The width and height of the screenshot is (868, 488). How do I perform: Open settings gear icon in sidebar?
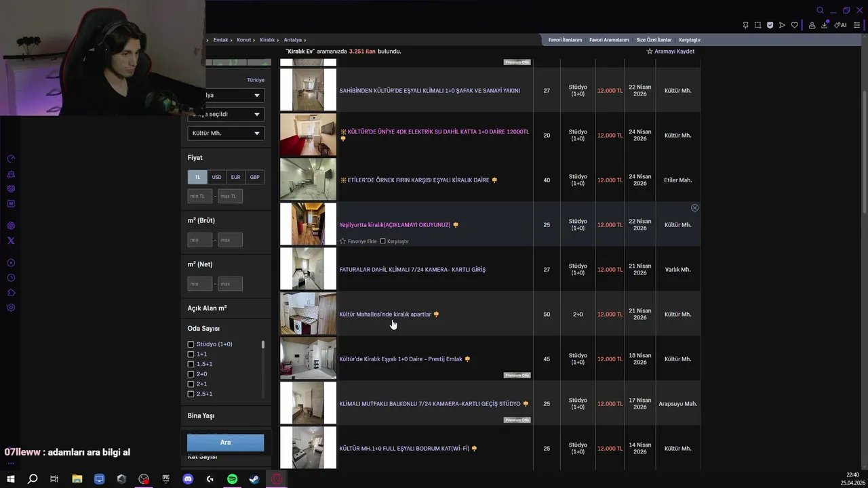click(11, 308)
